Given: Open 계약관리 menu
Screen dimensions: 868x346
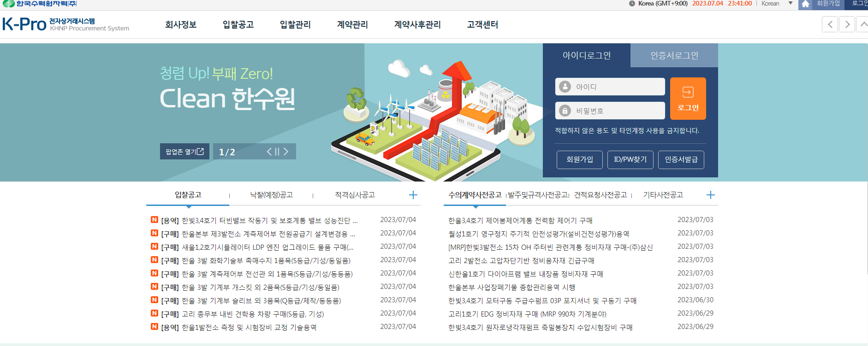Looking at the screenshot, I should pyautogui.click(x=352, y=24).
